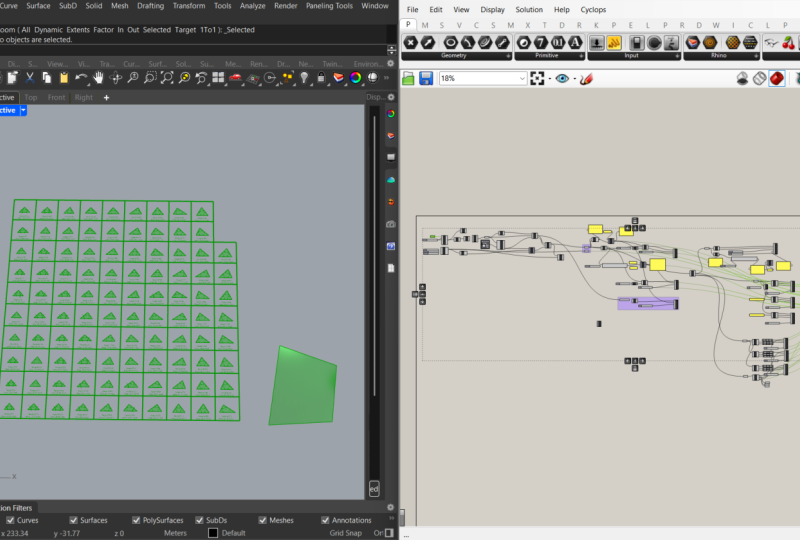Toggle the Curves selection filter checkbox

10,520
